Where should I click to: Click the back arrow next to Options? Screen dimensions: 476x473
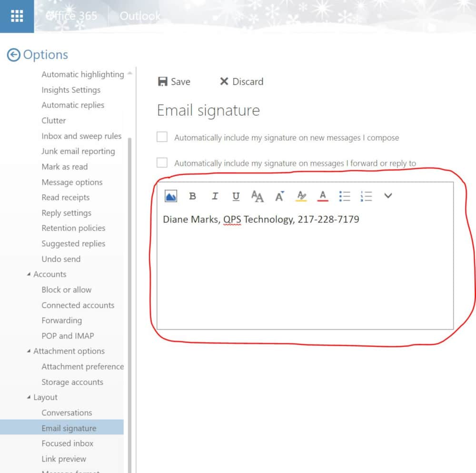tap(13, 55)
